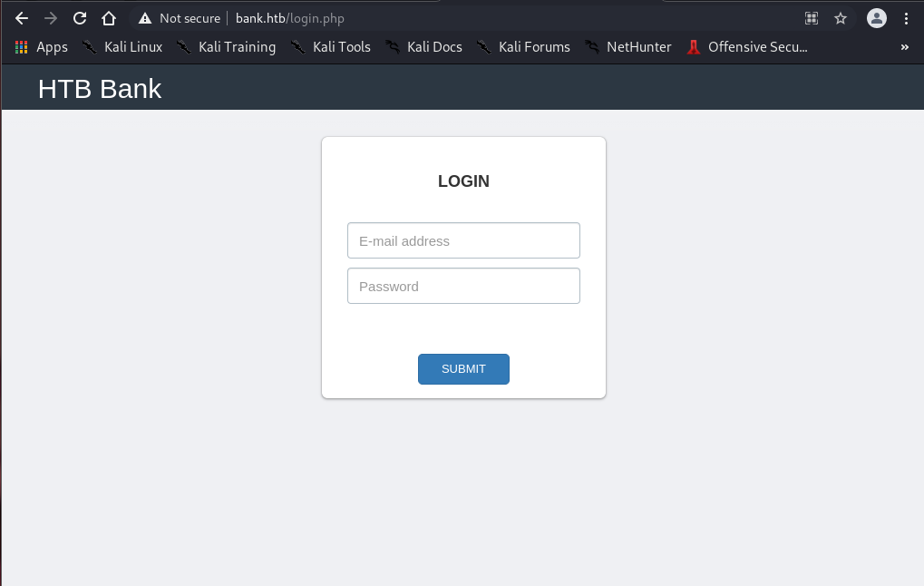Click the browser back arrow
Screen dimensions: 924x586
(22, 18)
